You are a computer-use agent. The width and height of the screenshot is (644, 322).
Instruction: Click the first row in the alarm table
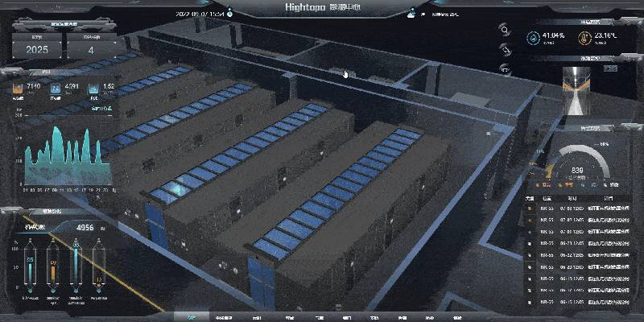tap(581, 208)
